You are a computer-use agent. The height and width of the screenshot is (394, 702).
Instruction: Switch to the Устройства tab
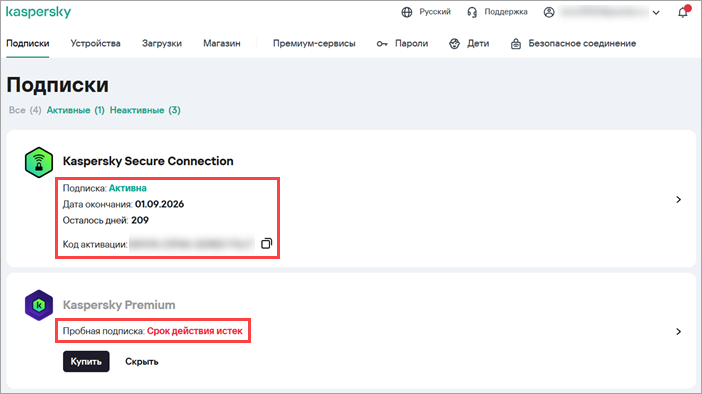tap(95, 43)
